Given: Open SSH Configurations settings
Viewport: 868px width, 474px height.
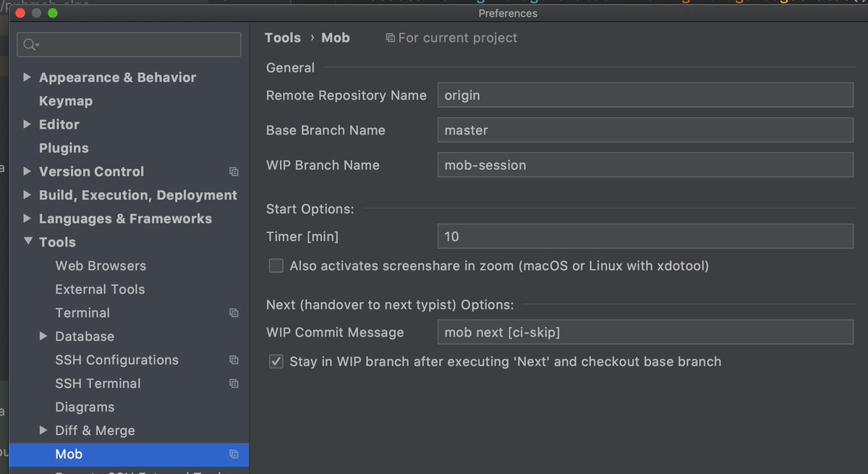Looking at the screenshot, I should [118, 360].
